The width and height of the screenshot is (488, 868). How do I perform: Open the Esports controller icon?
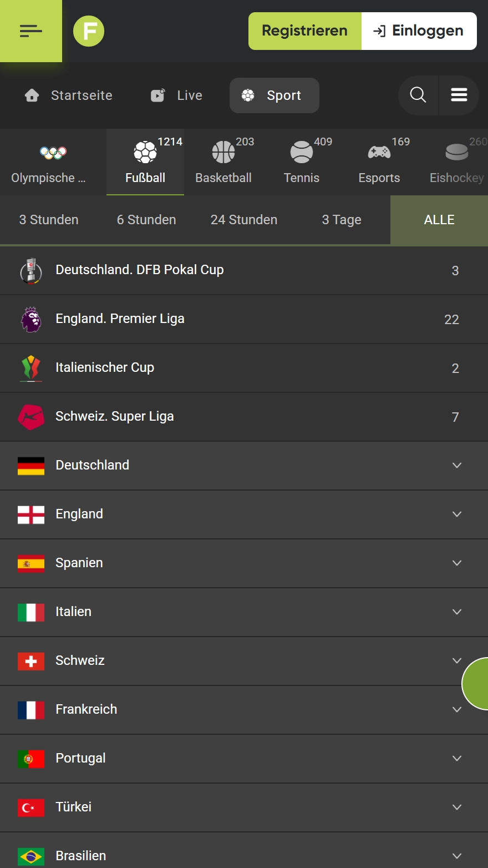pyautogui.click(x=379, y=152)
